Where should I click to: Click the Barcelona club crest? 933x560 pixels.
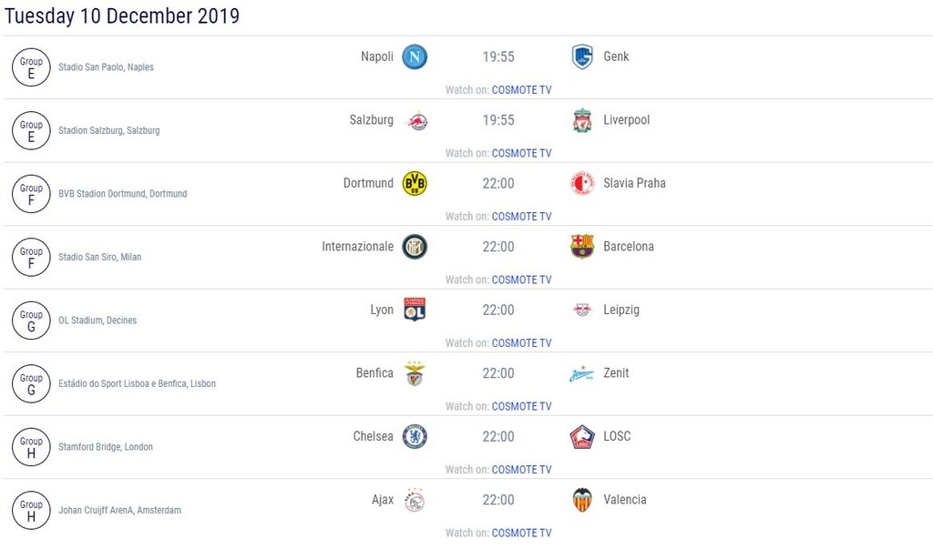[x=582, y=247]
